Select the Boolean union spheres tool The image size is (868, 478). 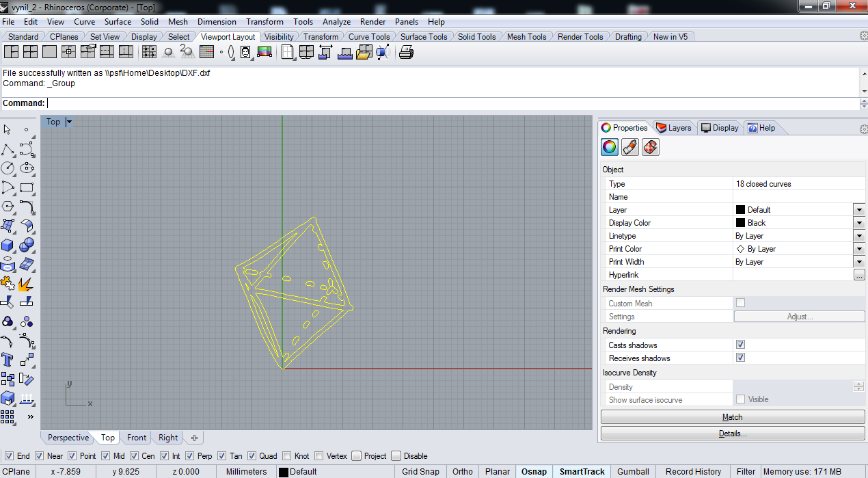(27, 245)
